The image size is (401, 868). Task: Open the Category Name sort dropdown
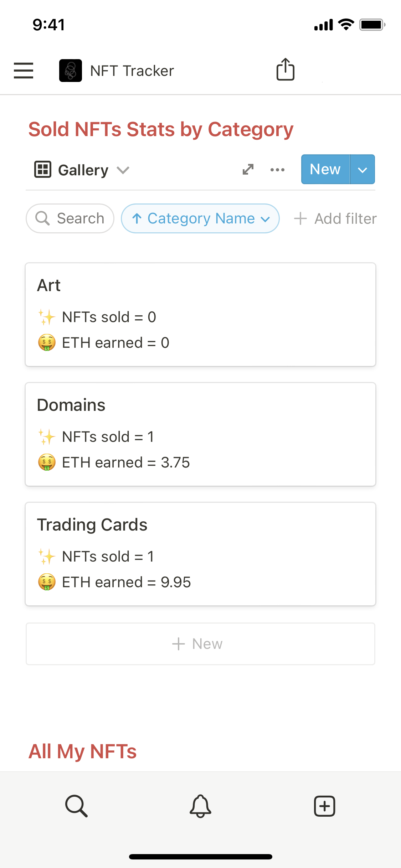tap(200, 218)
